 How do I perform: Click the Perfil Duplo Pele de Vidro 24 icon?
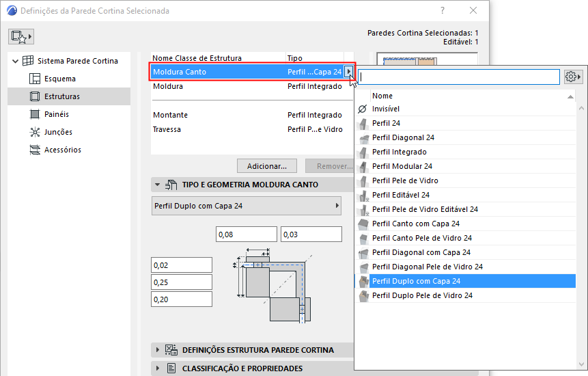[363, 296]
